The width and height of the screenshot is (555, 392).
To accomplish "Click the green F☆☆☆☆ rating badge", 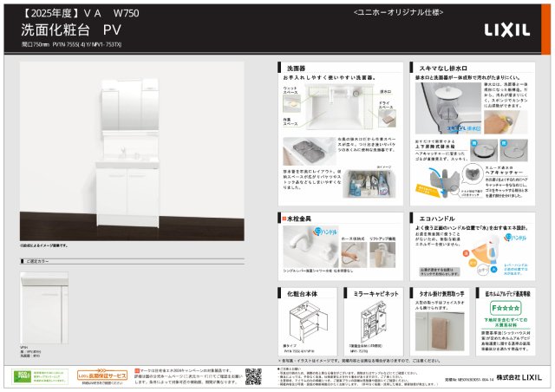I will click(x=506, y=308).
